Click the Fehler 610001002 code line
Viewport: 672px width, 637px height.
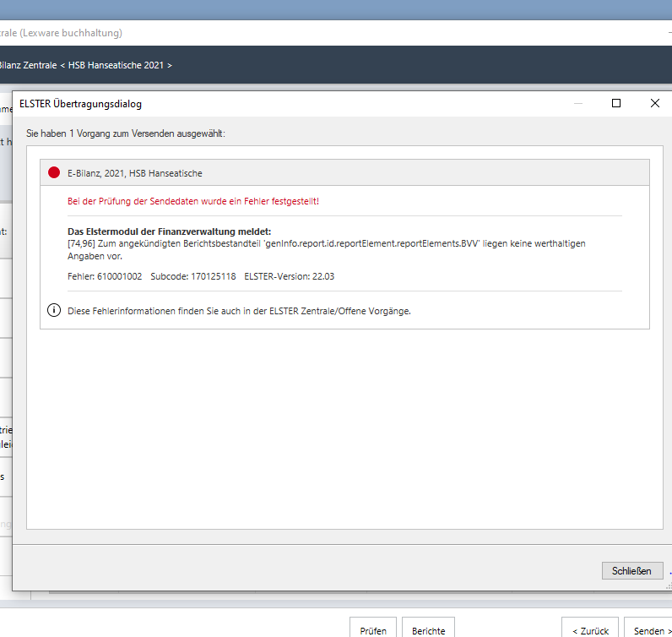click(x=105, y=276)
